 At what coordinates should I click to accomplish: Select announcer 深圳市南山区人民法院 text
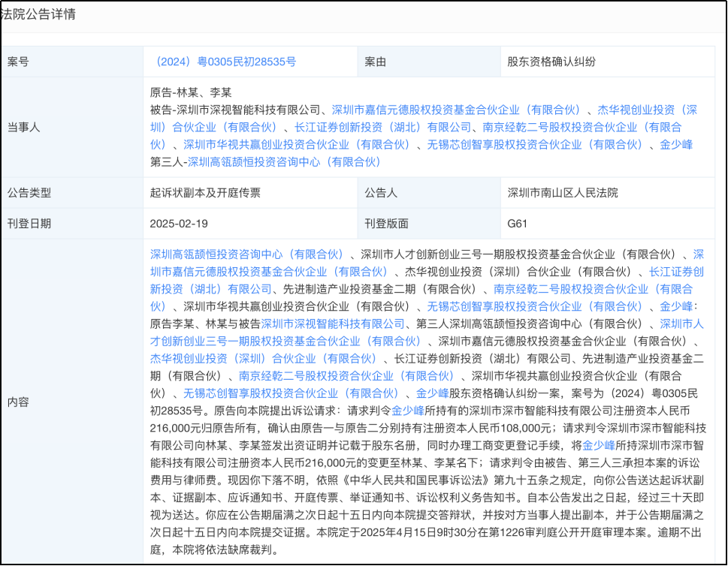point(563,193)
